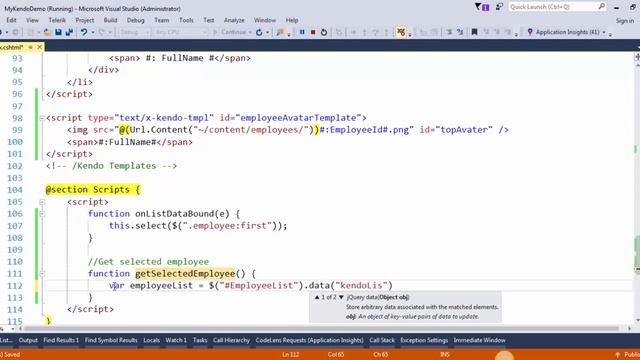
Task: Click the notifications flag filter icon
Action: (482, 7)
